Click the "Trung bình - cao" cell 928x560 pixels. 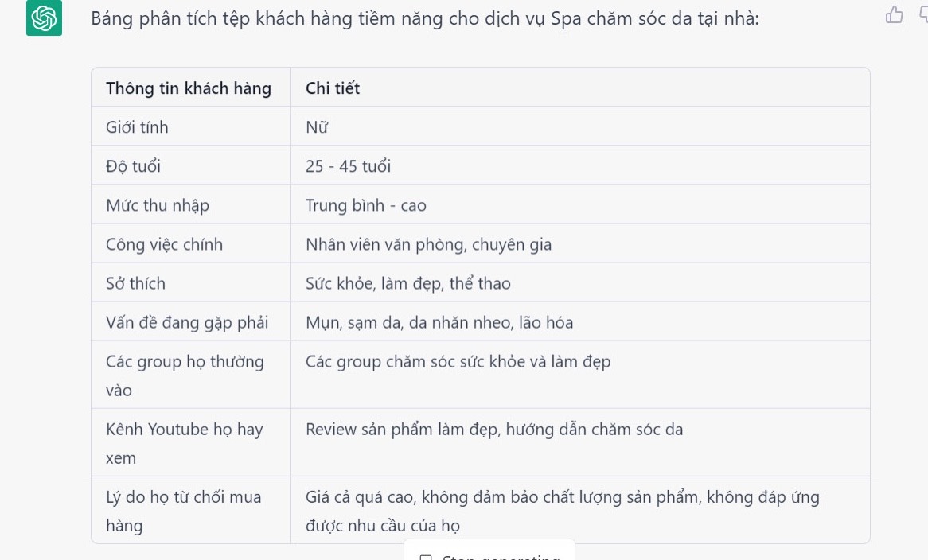[366, 205]
